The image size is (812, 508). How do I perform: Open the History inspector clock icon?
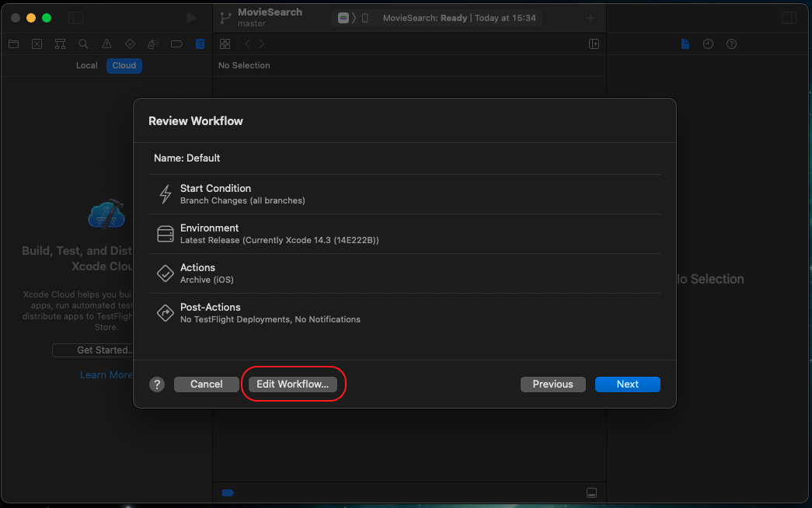(x=708, y=44)
